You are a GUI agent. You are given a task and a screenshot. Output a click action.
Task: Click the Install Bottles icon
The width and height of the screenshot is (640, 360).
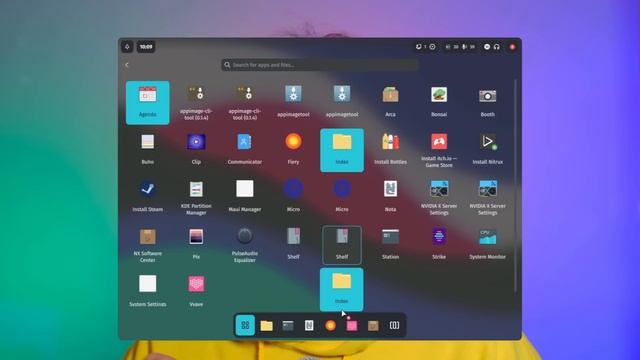pyautogui.click(x=390, y=150)
